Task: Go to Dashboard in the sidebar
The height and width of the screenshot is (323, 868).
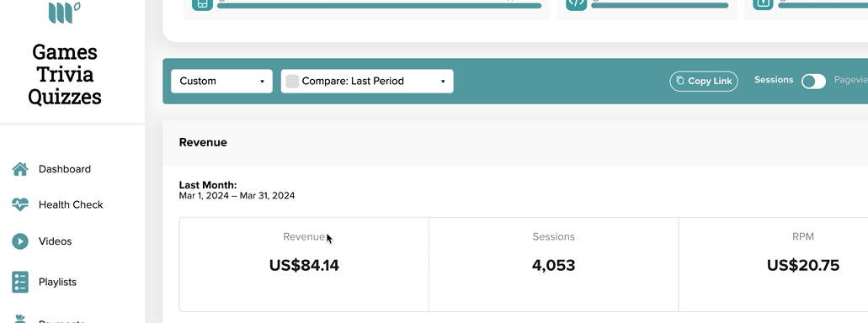Action: (65, 169)
